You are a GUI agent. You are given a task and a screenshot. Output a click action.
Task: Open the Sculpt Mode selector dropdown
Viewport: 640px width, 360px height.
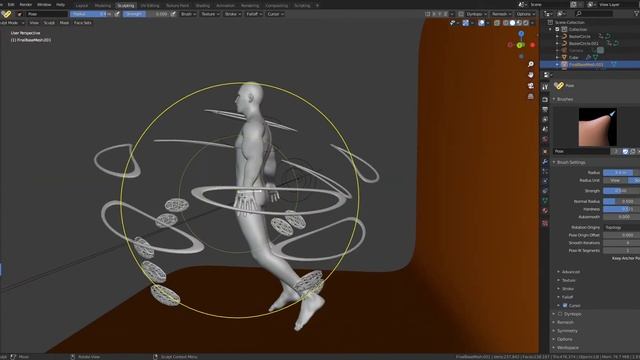(x=12, y=23)
